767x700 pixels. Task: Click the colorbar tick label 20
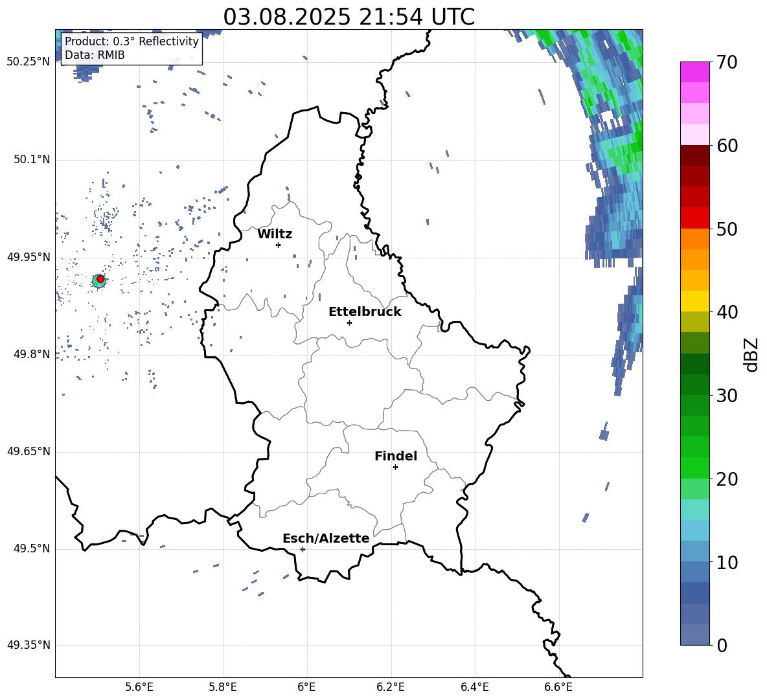[727, 479]
